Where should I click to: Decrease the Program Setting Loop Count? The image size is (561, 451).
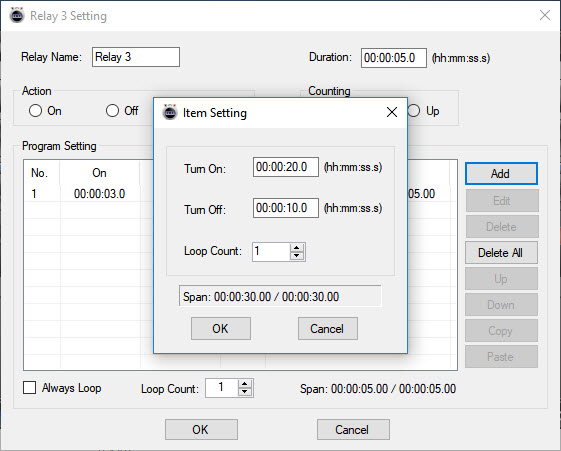pos(245,392)
